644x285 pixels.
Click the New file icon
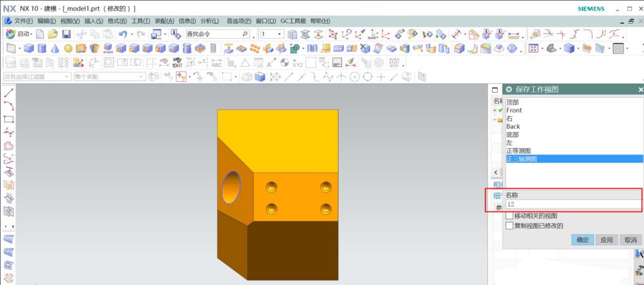(40, 34)
